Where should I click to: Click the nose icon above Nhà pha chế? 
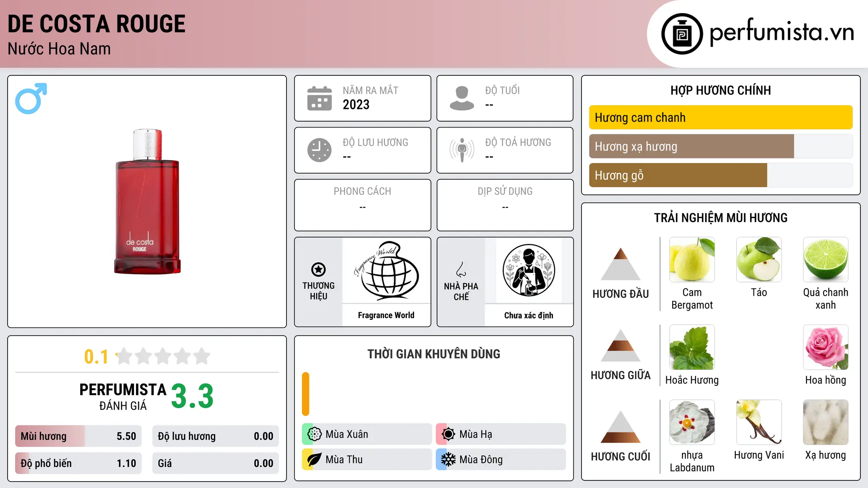pyautogui.click(x=461, y=269)
